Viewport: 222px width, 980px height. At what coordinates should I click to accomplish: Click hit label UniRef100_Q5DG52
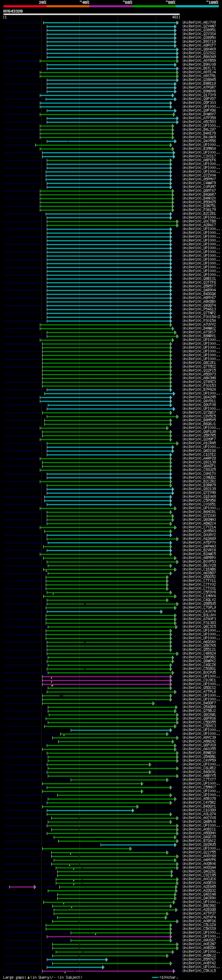(199, 577)
